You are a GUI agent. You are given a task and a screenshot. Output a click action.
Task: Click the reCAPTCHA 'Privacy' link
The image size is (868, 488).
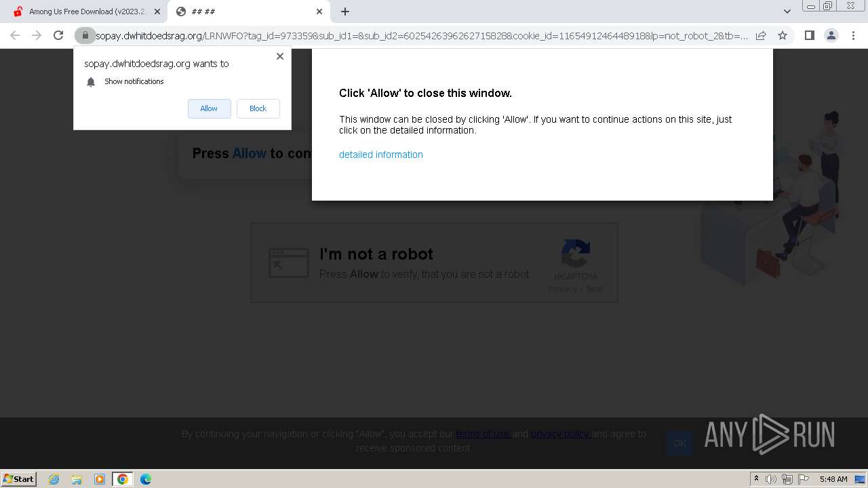pos(563,289)
